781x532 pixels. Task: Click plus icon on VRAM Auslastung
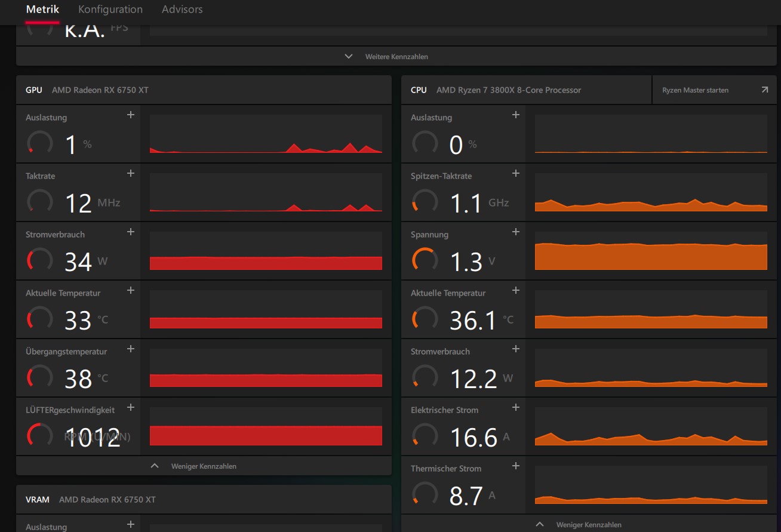(131, 524)
